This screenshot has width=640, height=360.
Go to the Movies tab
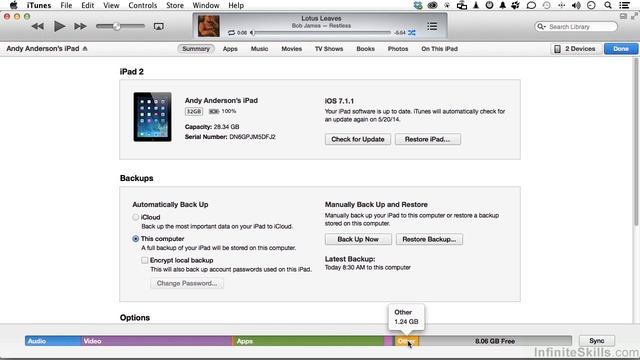[x=291, y=49]
